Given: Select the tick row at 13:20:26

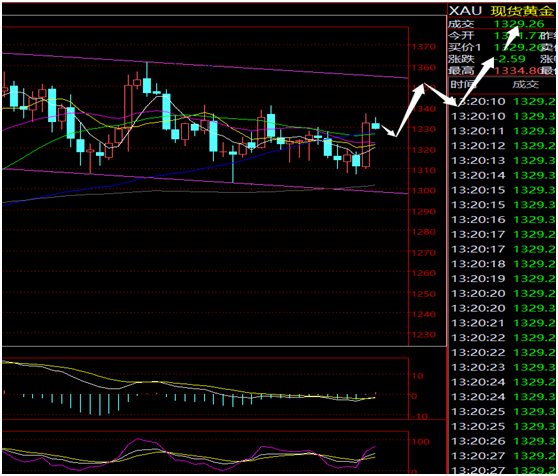Looking at the screenshot, I should (x=503, y=441).
